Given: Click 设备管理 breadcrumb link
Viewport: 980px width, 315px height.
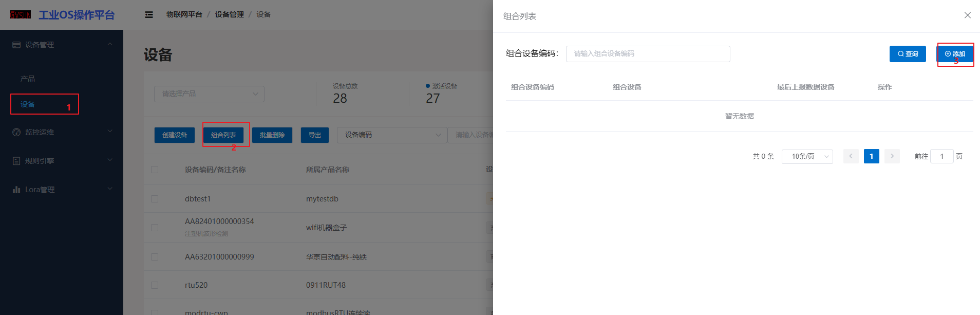Looking at the screenshot, I should (x=229, y=14).
